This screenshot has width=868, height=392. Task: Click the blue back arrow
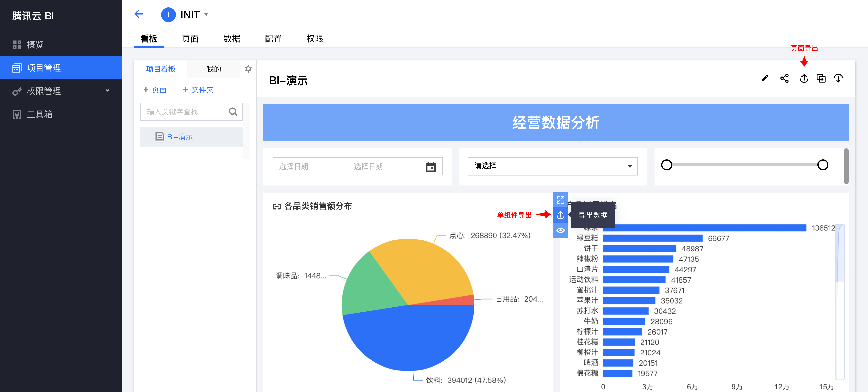(138, 14)
